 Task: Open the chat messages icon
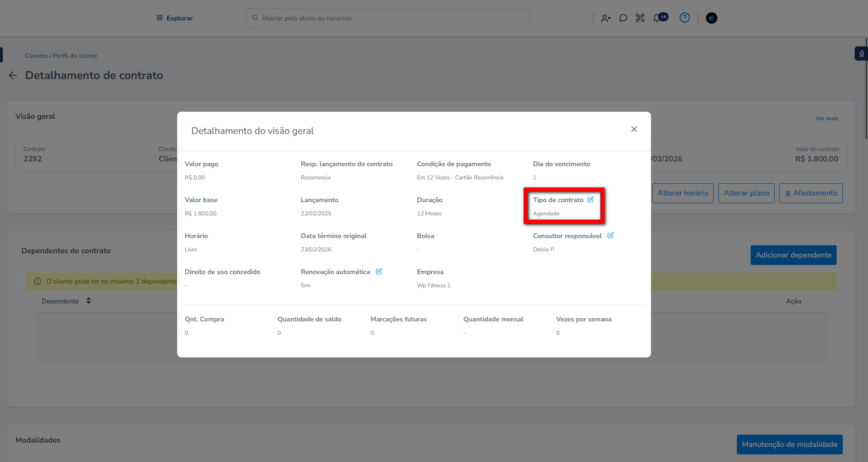[623, 18]
